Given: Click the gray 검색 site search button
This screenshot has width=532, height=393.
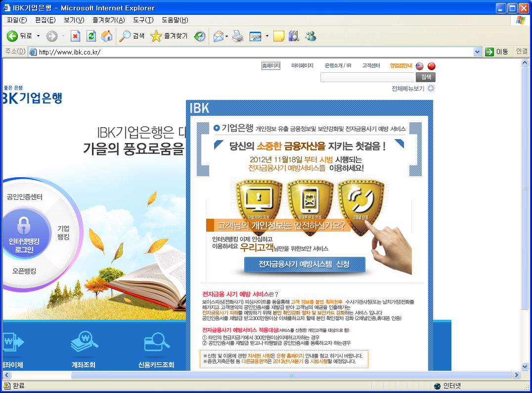Looking at the screenshot, I should click(426, 77).
